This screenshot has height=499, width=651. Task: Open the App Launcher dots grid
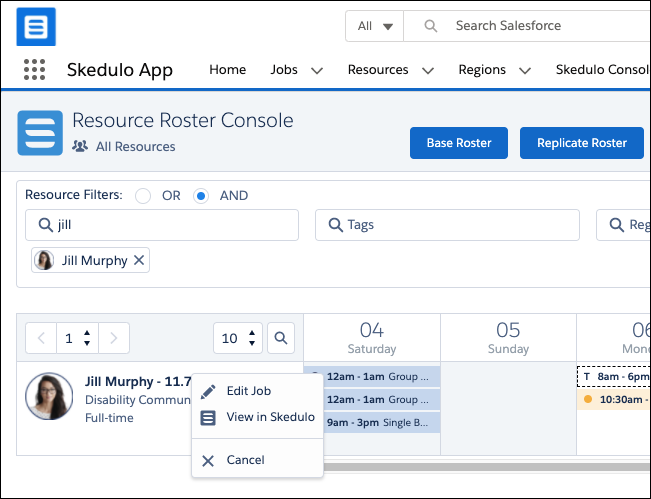pos(34,69)
